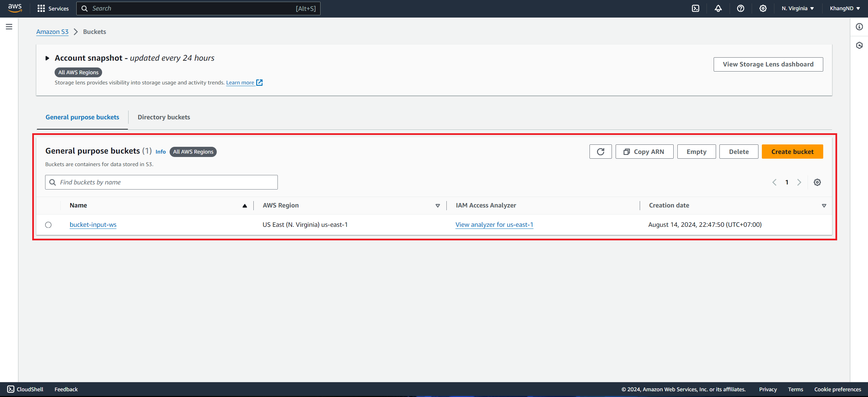Click the hexagon icon on the right sidebar

[x=859, y=45]
